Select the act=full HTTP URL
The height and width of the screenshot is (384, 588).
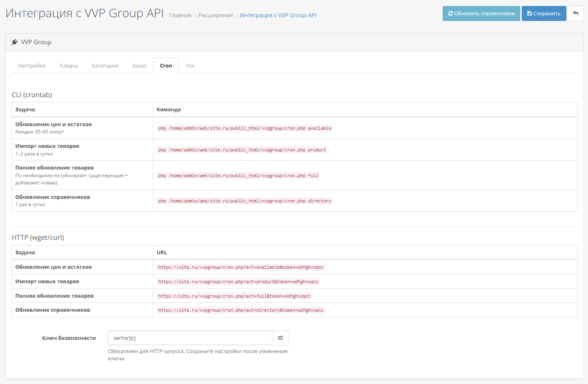[234, 296]
